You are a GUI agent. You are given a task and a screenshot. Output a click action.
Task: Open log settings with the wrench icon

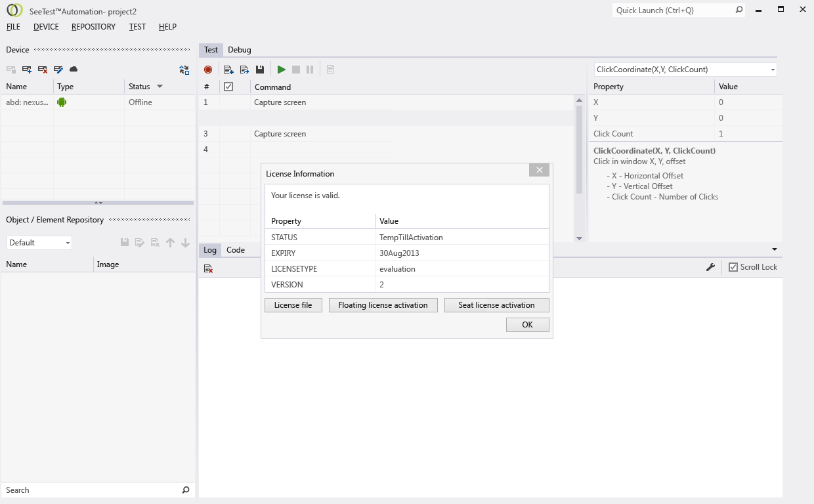710,267
